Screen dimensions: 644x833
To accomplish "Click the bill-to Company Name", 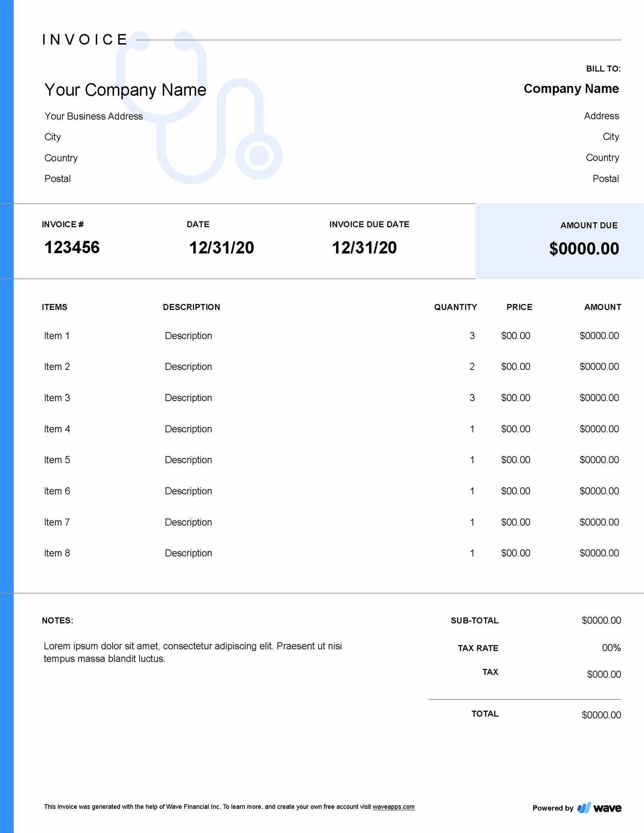I will pyautogui.click(x=571, y=89).
